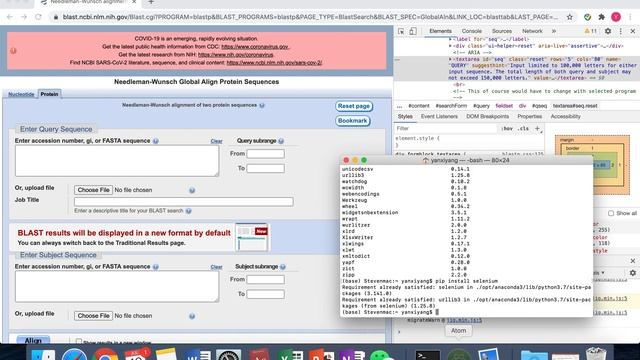Select the Protein tab
640x360 pixels.
point(49,94)
